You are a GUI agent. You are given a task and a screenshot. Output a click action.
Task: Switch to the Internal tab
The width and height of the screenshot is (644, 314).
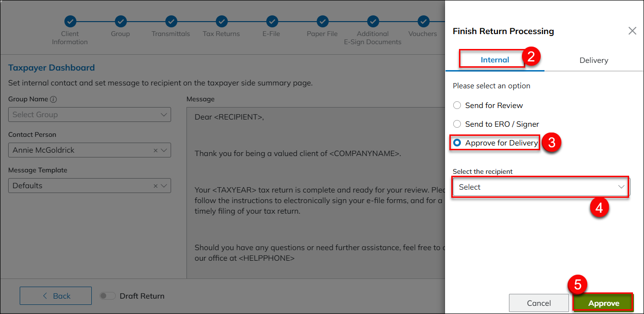click(495, 60)
